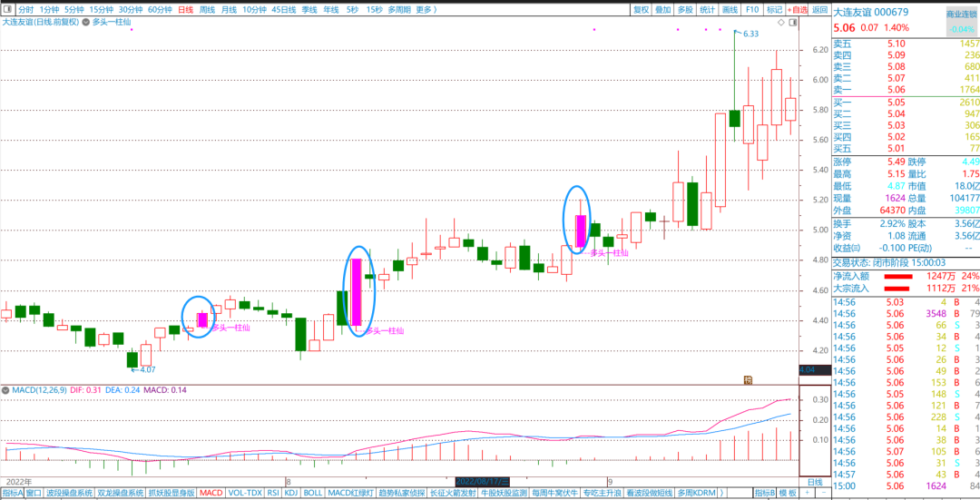
Task: Switch to 周线 weekly chart
Action: click(207, 9)
